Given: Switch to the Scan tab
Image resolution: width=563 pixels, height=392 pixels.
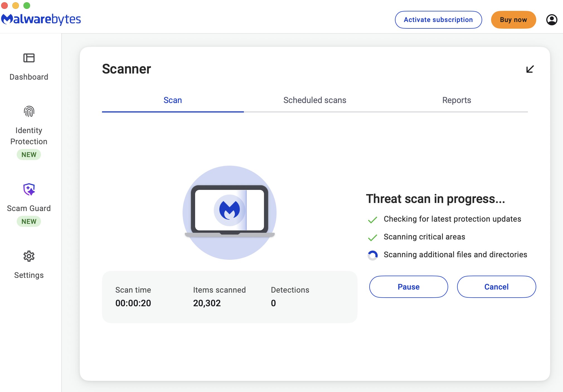Looking at the screenshot, I should click(x=173, y=100).
